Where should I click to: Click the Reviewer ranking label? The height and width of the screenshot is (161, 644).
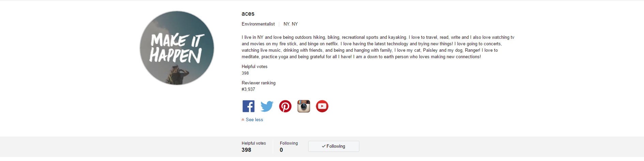[258, 83]
